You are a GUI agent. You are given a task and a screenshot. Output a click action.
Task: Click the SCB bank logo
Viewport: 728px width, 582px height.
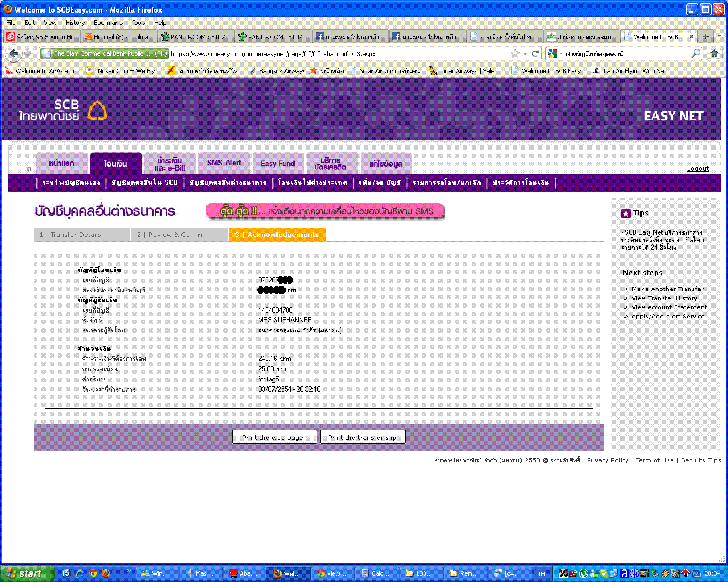click(x=64, y=110)
